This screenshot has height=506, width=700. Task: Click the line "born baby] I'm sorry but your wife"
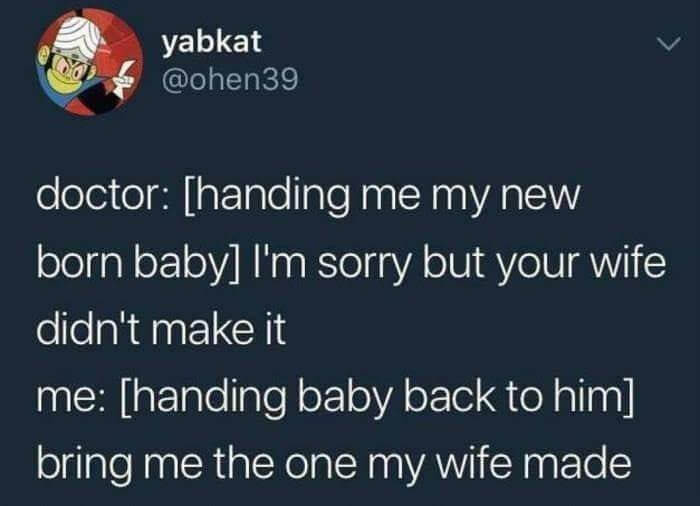(x=351, y=264)
